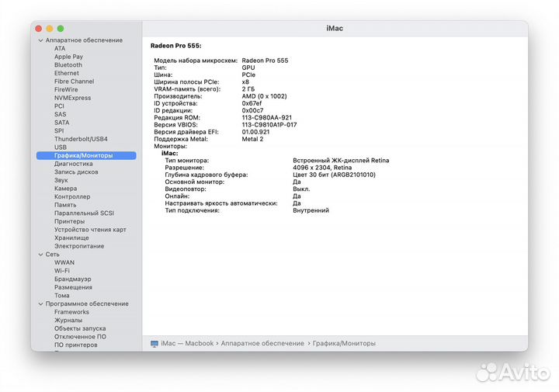
Task: Collapse the Сеть section chevron
Action: point(40,255)
